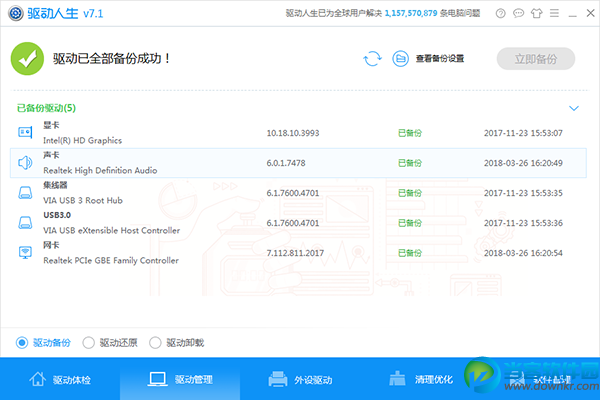Viewport: 600px width, 400px height.
Task: Switch to the 外设驱动 tab
Action: click(x=300, y=379)
